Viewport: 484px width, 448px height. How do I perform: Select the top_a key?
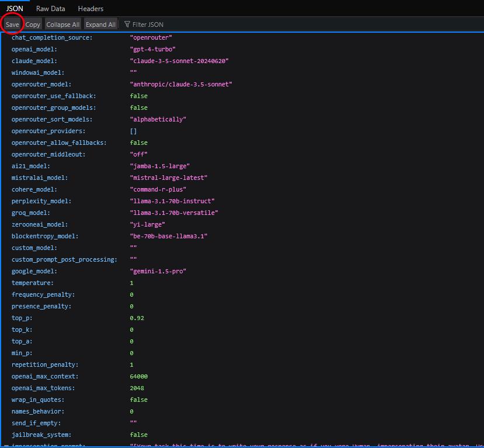click(22, 342)
